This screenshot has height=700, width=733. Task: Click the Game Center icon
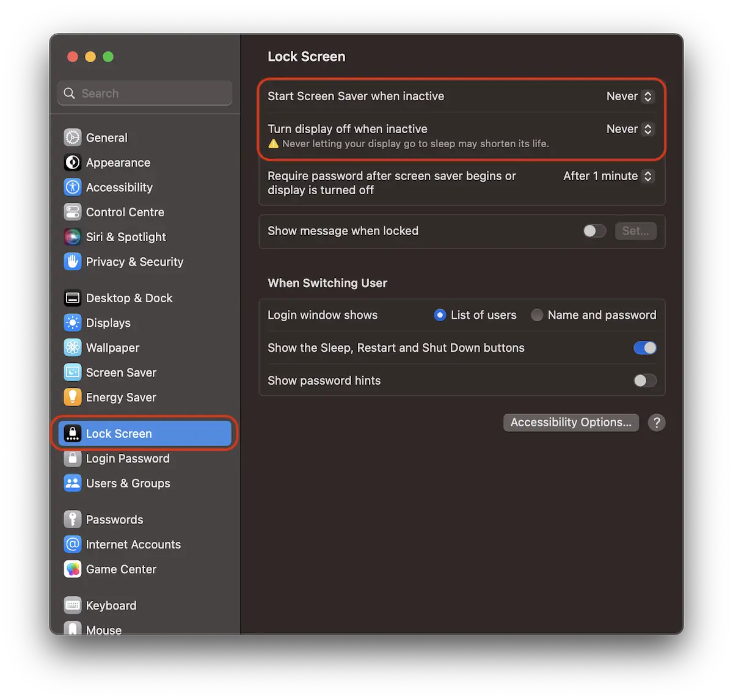click(x=73, y=569)
